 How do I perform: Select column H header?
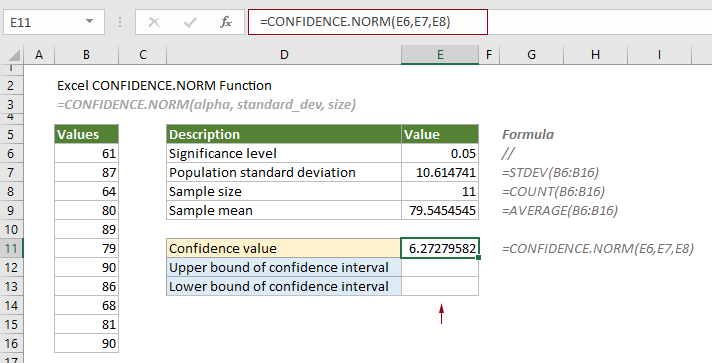coord(595,55)
